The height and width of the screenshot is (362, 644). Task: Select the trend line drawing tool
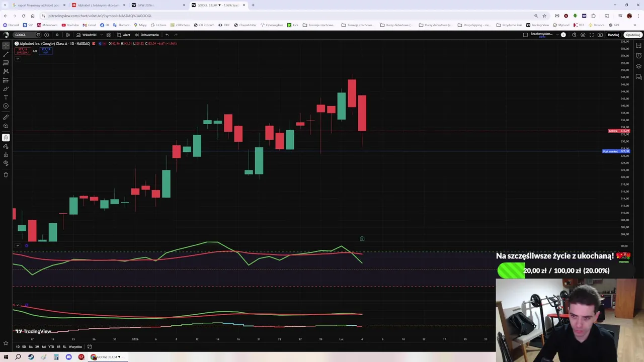6,54
